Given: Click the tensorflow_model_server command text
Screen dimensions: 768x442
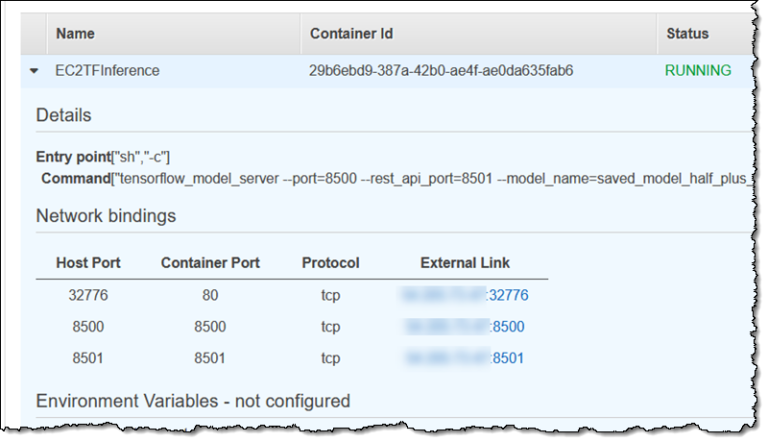Looking at the screenshot, I should pos(400,177).
